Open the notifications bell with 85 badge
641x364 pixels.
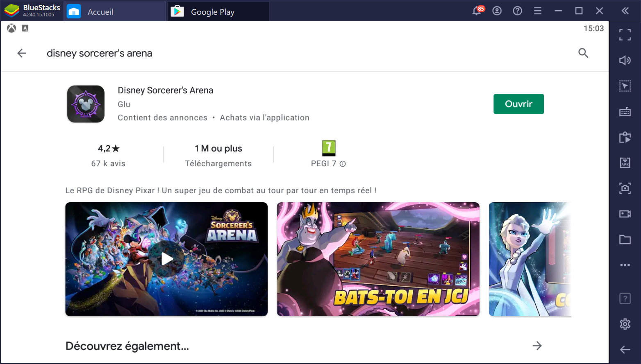(477, 11)
